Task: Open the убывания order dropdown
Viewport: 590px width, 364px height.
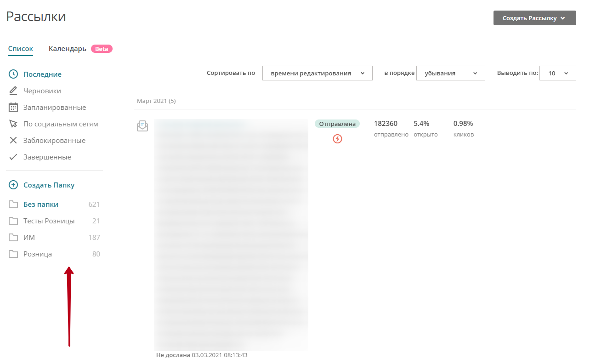Action: click(x=450, y=73)
